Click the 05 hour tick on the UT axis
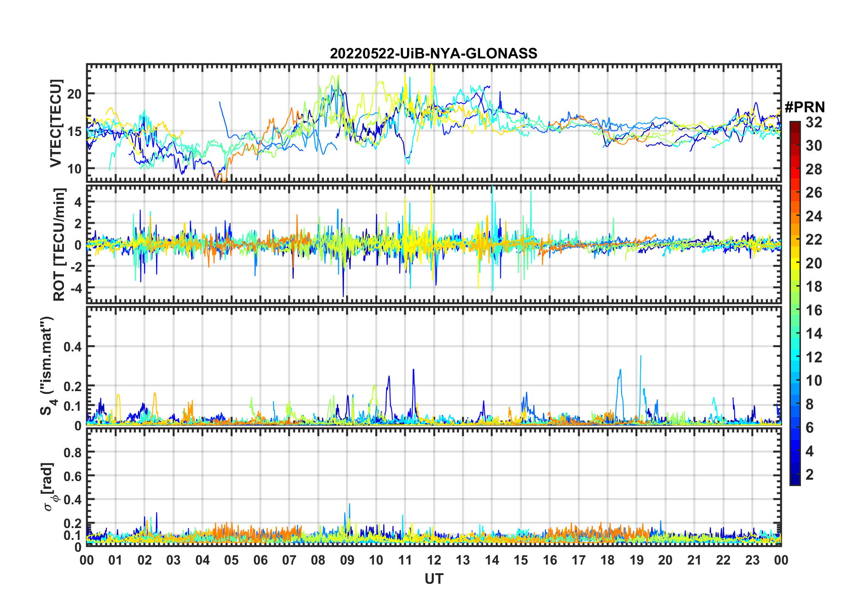Viewport: 868px width, 607px height. coord(231,560)
